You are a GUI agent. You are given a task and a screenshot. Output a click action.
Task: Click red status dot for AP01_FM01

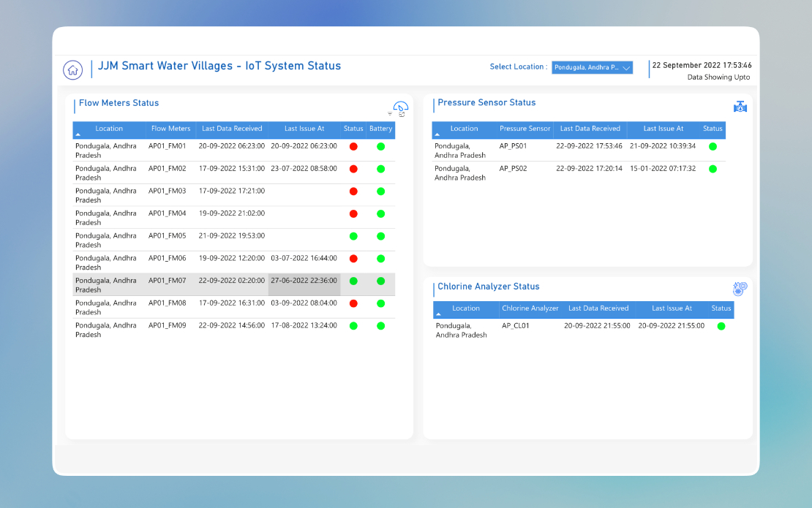(x=354, y=146)
